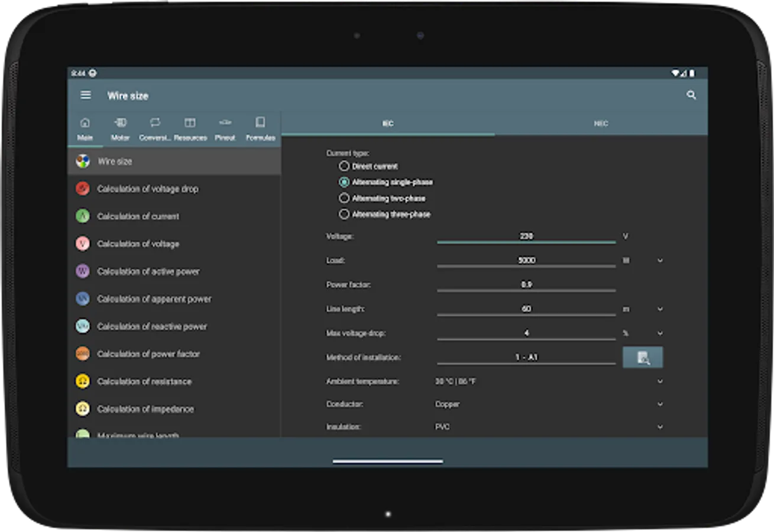The image size is (774, 532).
Task: Open the Line length unit dropdown
Action: (x=660, y=309)
